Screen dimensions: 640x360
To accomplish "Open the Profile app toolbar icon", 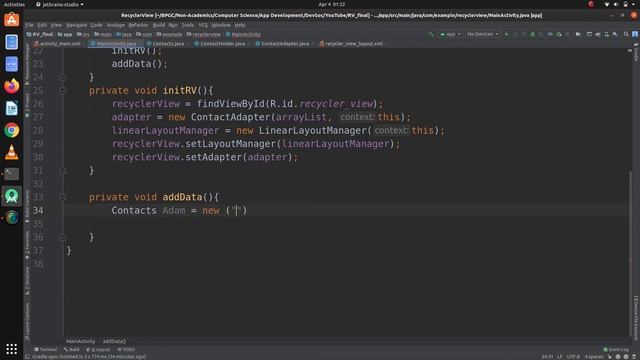I will point(550,34).
